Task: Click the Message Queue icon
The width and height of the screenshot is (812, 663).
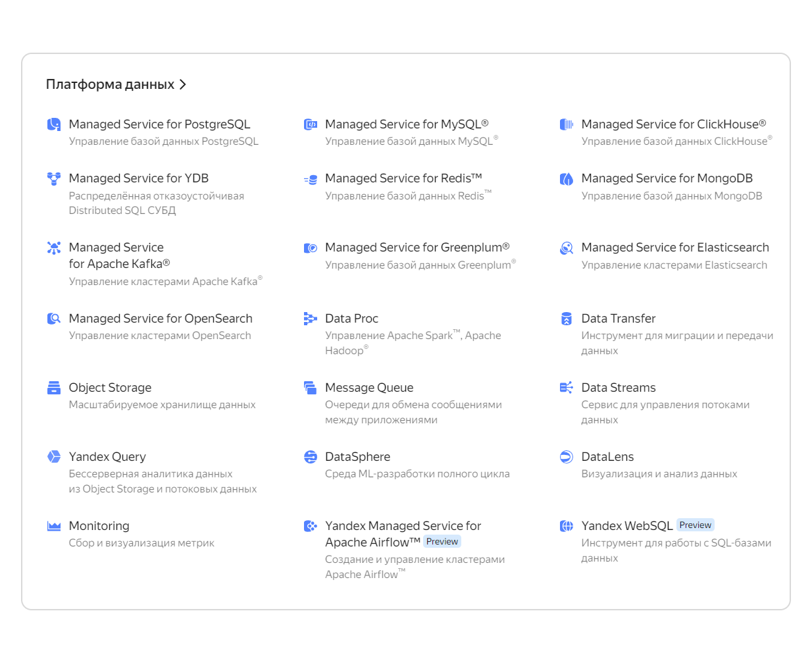Action: point(310,388)
